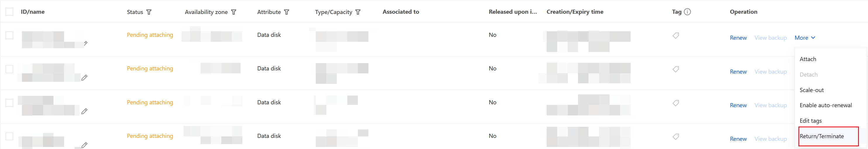This screenshot has width=868, height=149.
Task: Click Renew link in the first row
Action: 738,38
